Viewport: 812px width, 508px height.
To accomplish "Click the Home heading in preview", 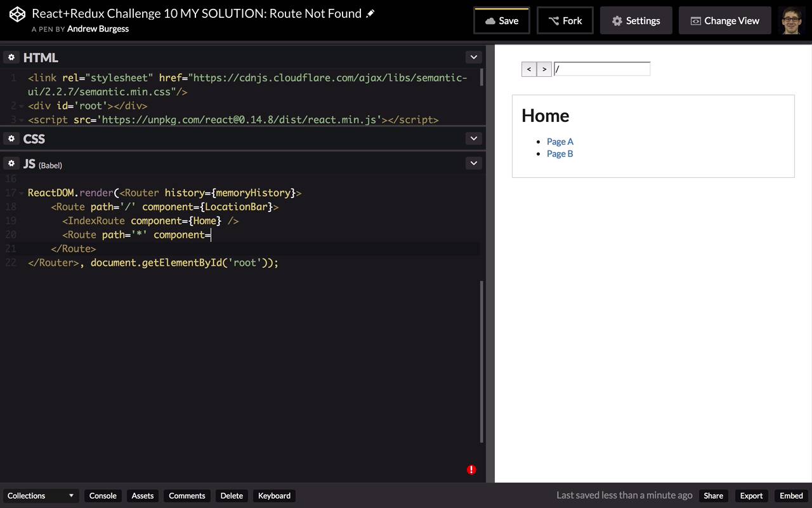I will (x=546, y=116).
